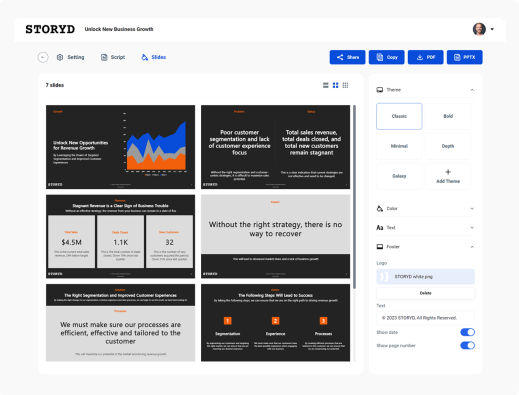This screenshot has width=519, height=395.
Task: Collapse the Theme section chevron
Action: (x=472, y=90)
